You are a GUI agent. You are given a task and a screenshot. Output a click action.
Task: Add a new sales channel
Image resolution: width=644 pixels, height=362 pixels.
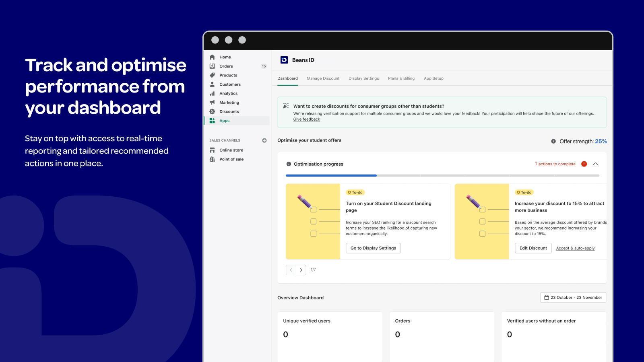pyautogui.click(x=264, y=140)
